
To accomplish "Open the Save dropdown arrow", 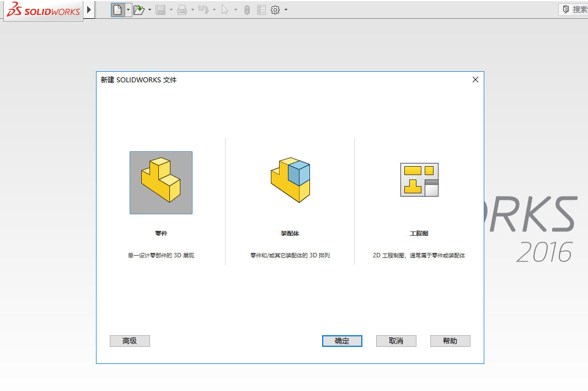I will coord(171,10).
